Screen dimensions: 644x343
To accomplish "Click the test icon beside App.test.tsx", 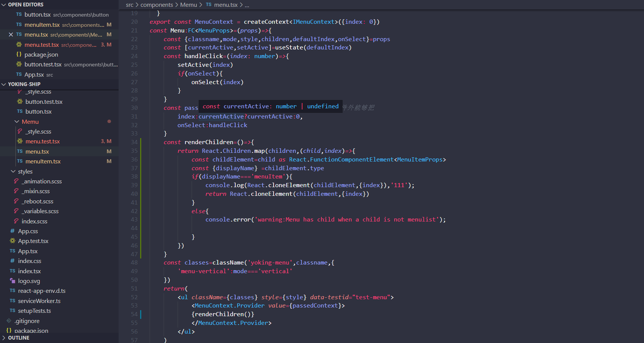I will (12, 241).
